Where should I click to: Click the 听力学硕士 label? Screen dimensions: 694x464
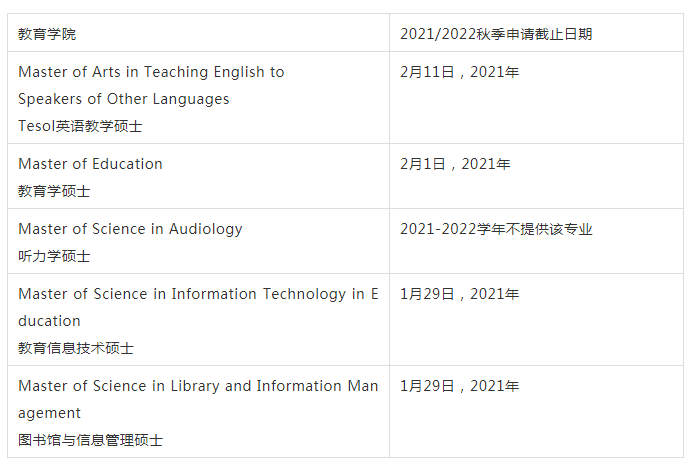point(54,256)
